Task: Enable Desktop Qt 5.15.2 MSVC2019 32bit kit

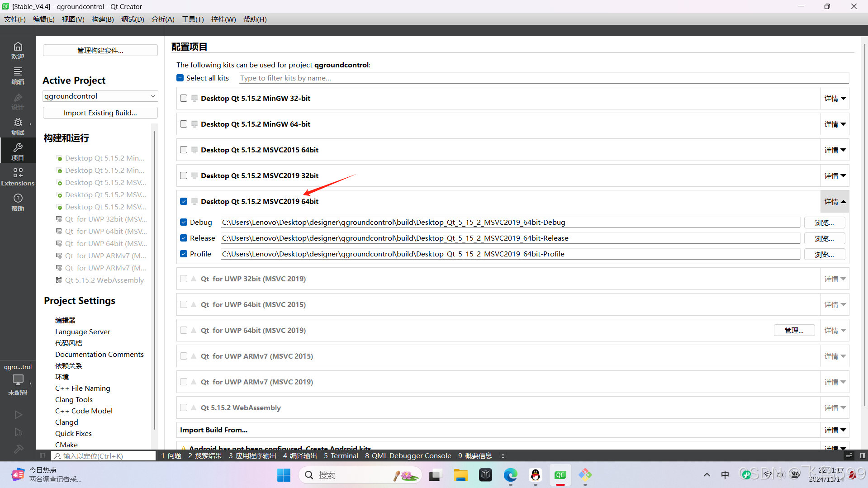Action: 184,175
